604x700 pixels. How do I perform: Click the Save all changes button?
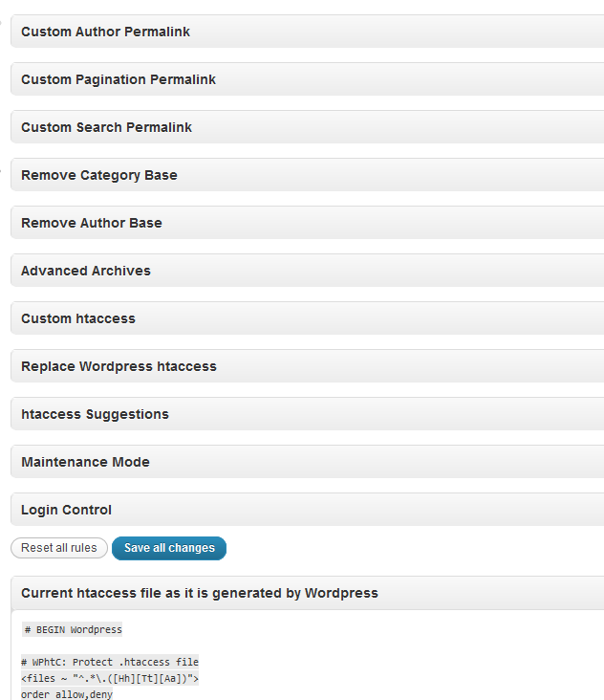click(169, 548)
